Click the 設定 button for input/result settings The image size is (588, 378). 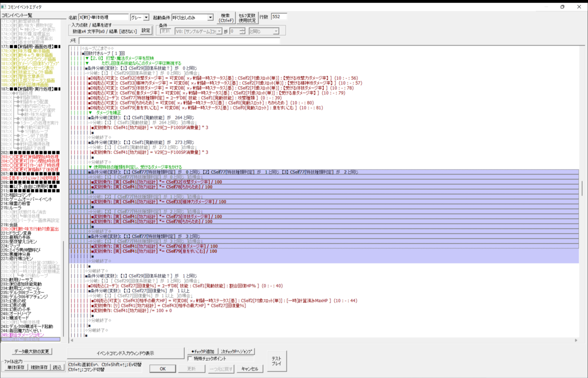(x=147, y=31)
